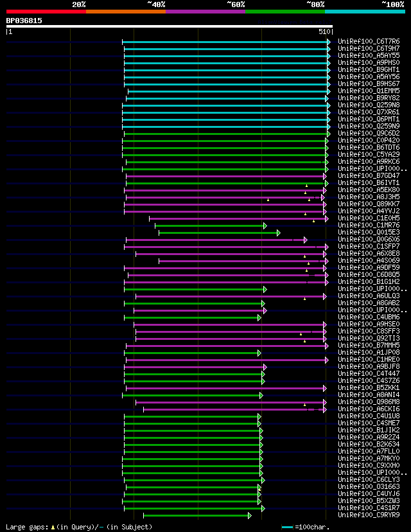The height and width of the screenshot is (532, 411).
Task: Click the UniRef100_B7GD47 label
Action: tap(369, 176)
